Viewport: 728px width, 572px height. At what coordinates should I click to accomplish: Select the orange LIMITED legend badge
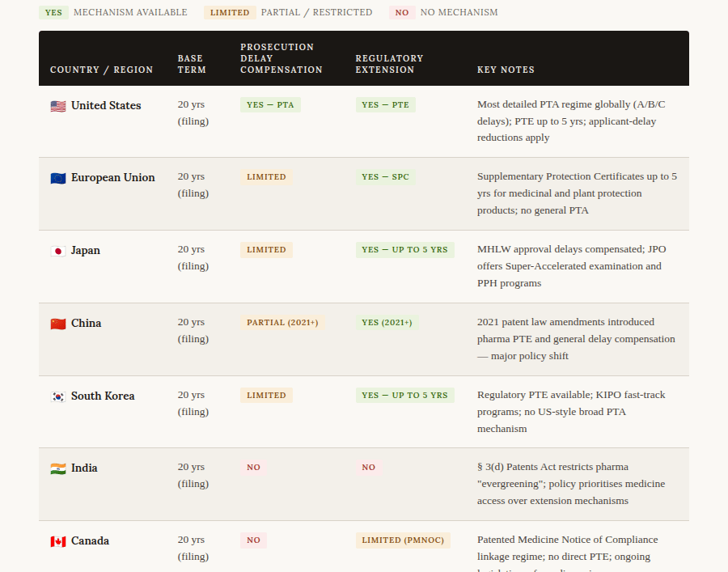click(x=230, y=13)
